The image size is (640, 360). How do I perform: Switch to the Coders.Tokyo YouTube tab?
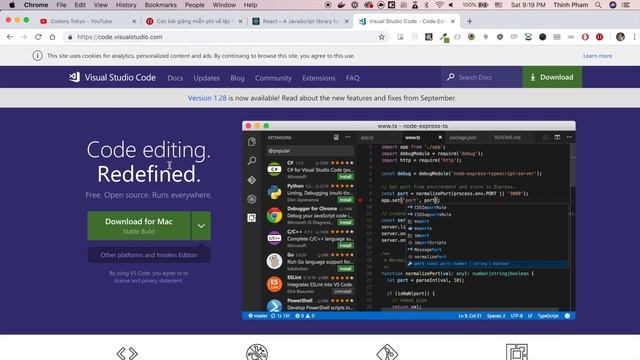(x=88, y=21)
